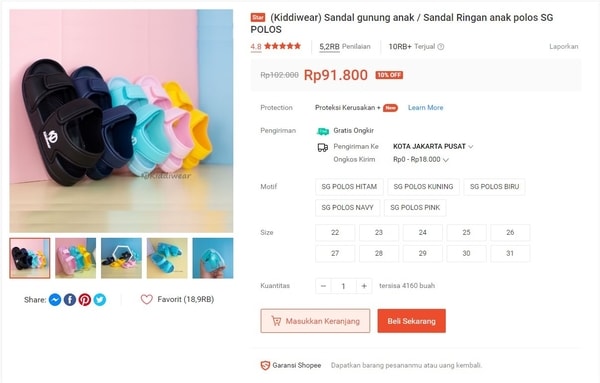600x383 pixels.
Task: View the second thumbnail of pastel sandals
Action: click(x=75, y=258)
